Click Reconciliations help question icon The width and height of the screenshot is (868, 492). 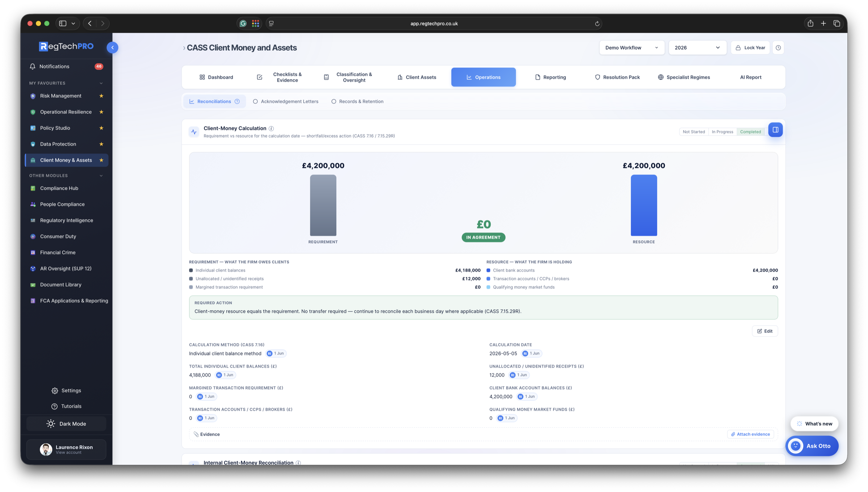237,101
